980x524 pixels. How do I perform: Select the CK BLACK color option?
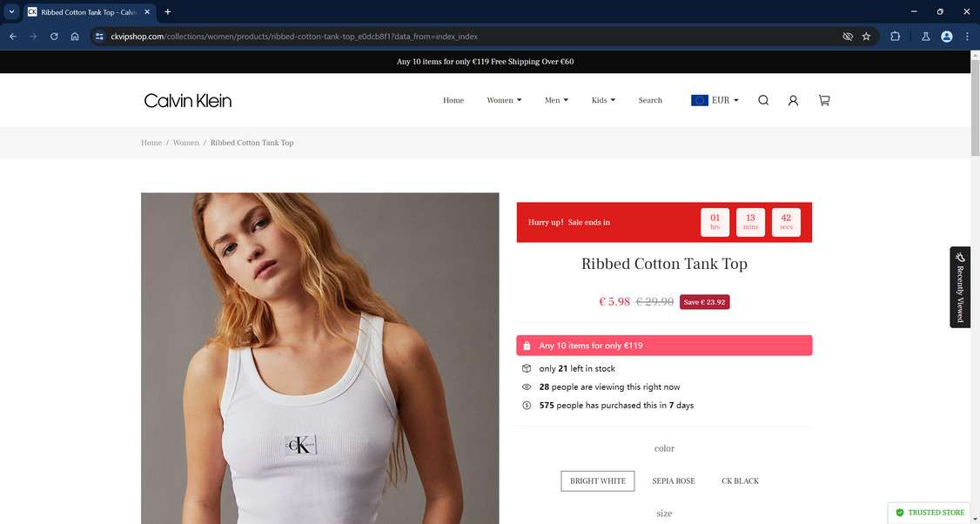tap(740, 480)
